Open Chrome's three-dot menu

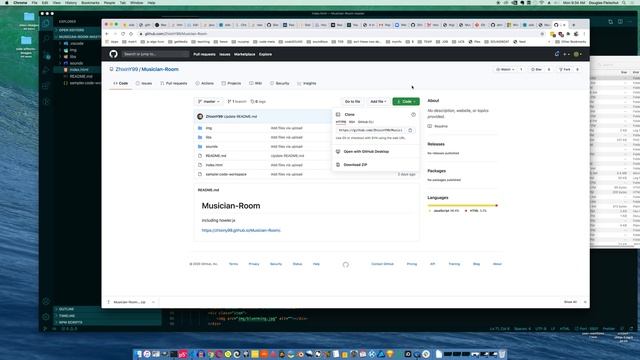(x=584, y=34)
